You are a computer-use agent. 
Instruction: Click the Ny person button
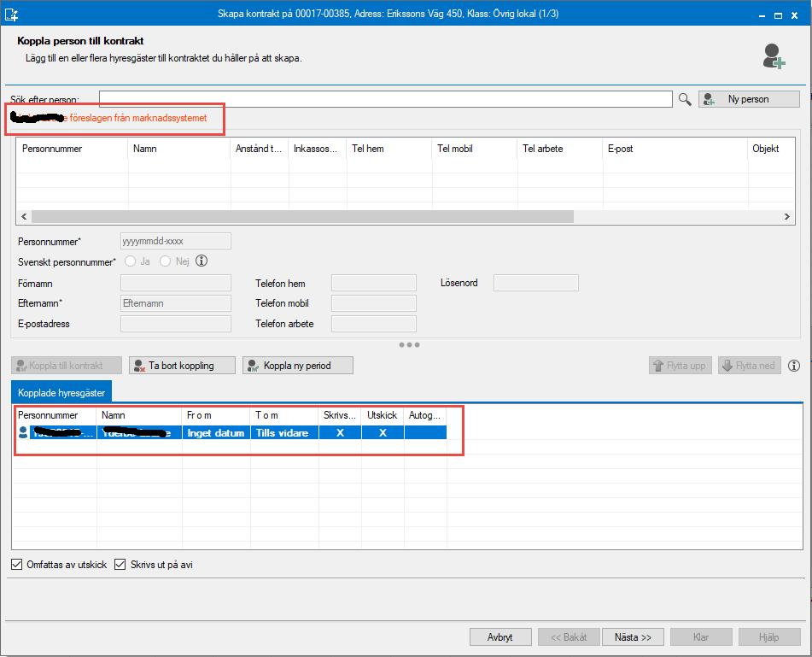point(749,99)
